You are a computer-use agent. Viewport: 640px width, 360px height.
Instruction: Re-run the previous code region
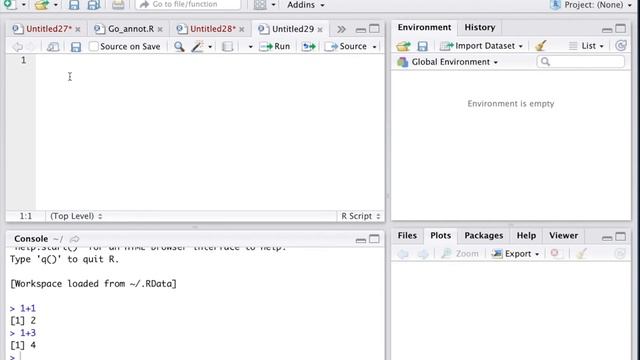[x=309, y=47]
